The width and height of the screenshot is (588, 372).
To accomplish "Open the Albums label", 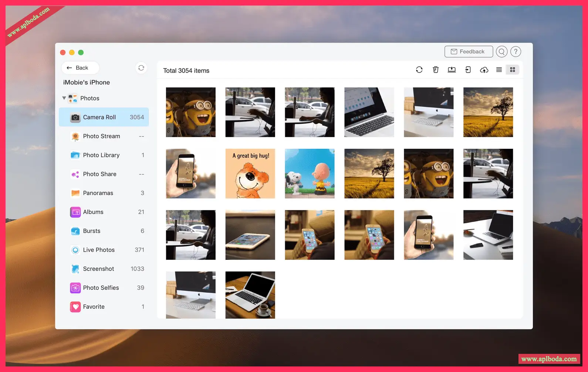I will coord(93,212).
